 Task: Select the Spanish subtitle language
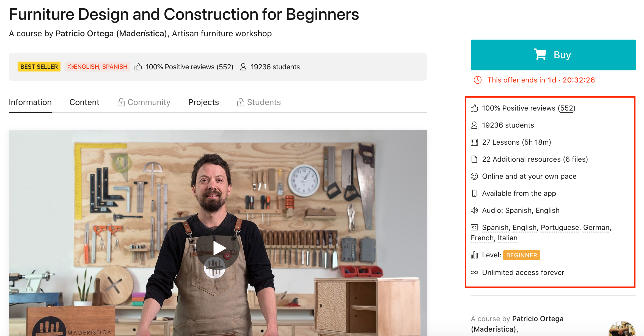495,227
